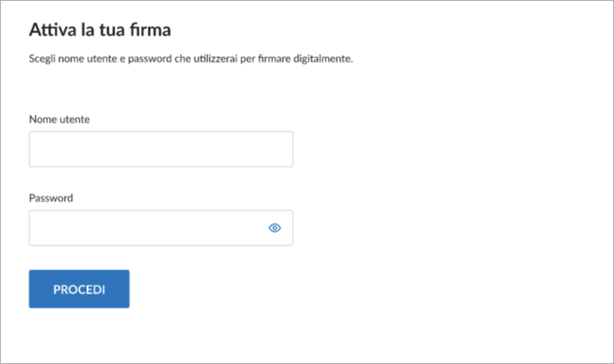Proceed with signature activation
This screenshot has height=364, width=614.
(79, 289)
